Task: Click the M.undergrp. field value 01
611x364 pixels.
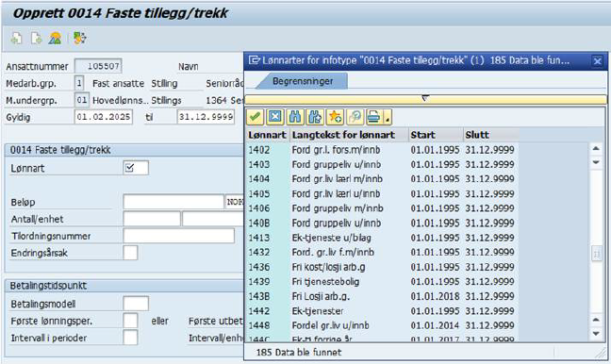Action: tap(81, 100)
